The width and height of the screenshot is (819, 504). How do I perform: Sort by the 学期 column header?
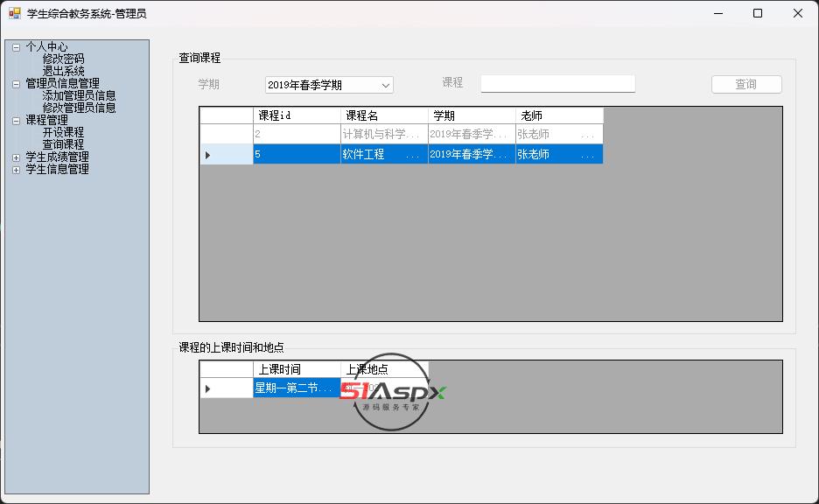[472, 115]
